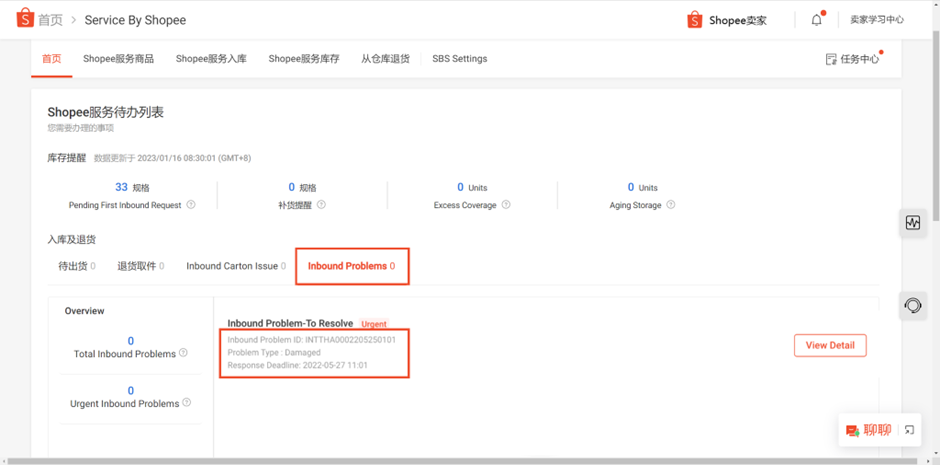The width and height of the screenshot is (940, 465).
Task: Open the 任务中心 task center icon
Action: click(x=831, y=59)
